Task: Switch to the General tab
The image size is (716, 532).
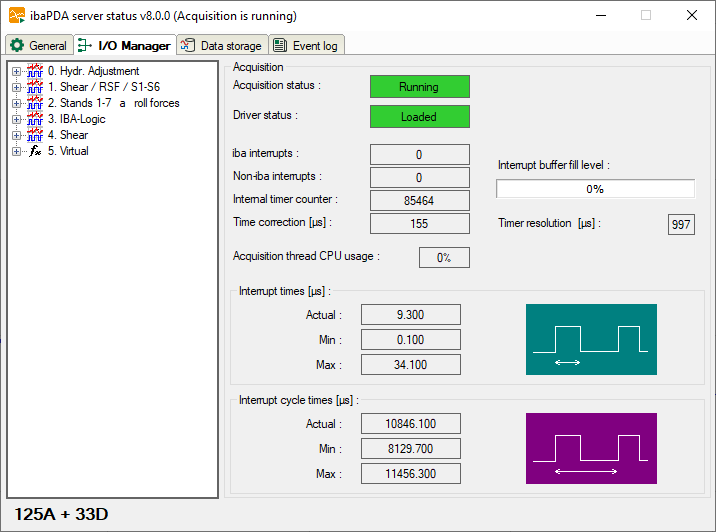Action: 38,46
